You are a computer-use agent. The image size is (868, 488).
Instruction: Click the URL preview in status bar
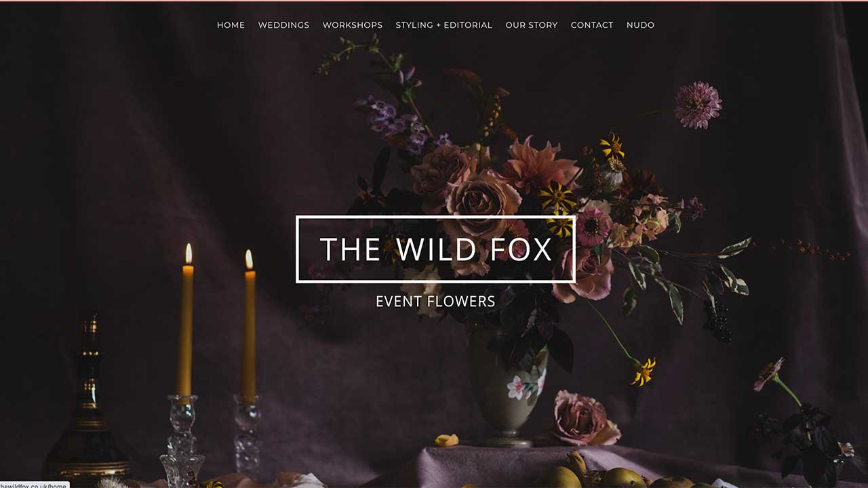tap(34, 485)
